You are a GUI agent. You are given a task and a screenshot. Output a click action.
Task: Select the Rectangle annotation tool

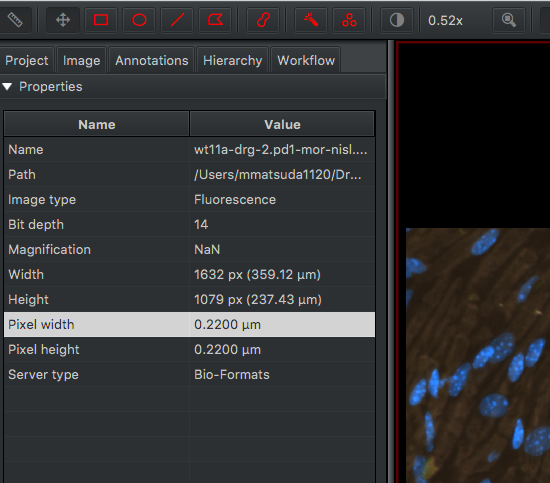point(101,20)
